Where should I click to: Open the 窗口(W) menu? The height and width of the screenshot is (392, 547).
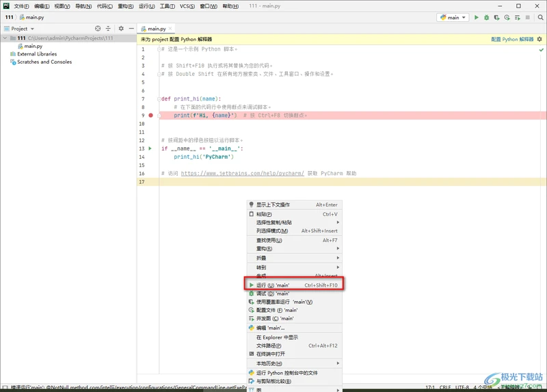click(209, 6)
